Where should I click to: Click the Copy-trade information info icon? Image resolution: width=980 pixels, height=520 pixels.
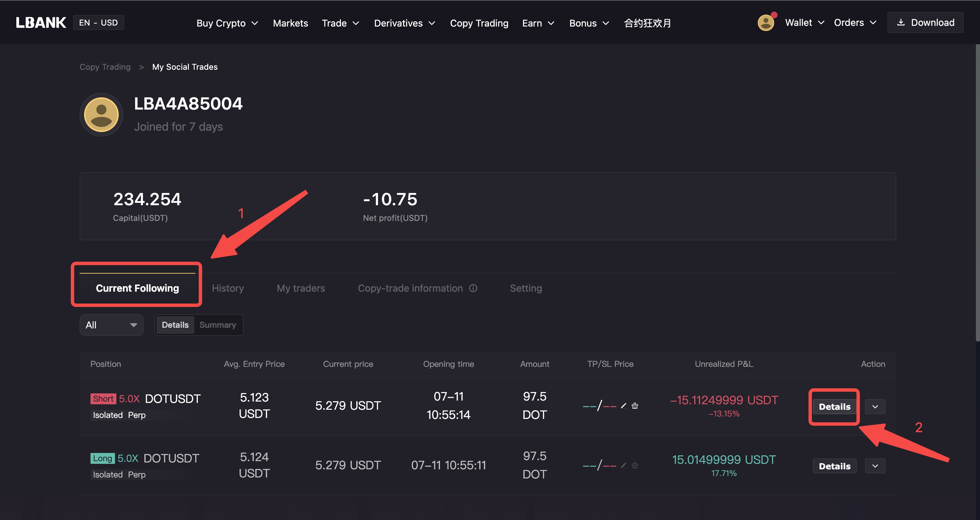(x=473, y=288)
